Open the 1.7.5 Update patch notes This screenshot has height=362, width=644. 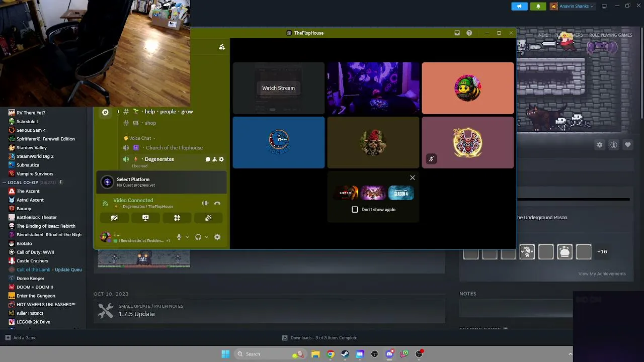269,311
